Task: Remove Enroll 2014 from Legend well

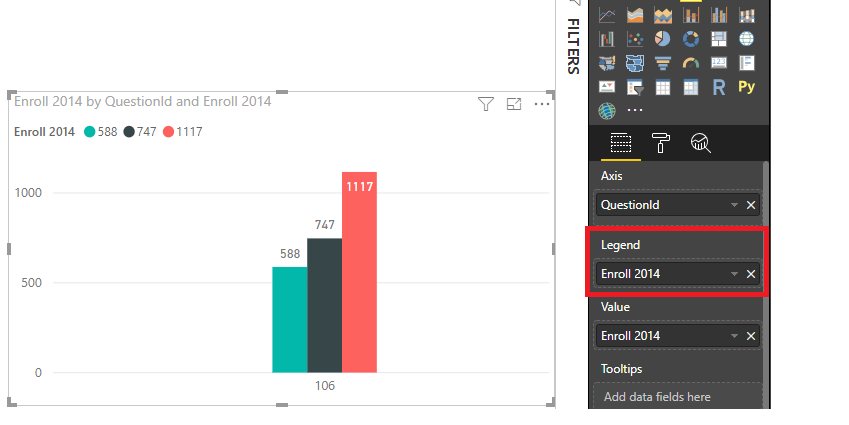Action: [751, 274]
